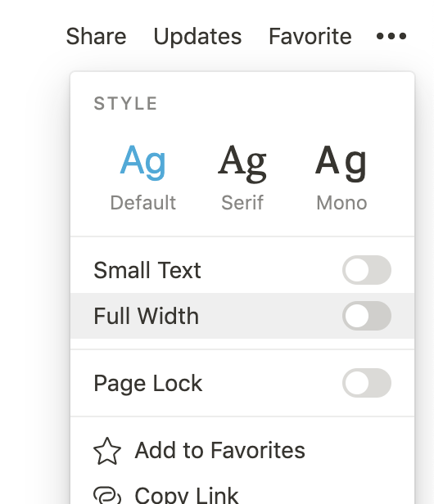Click the Default label under font style
This screenshot has height=504, width=434.
pyautogui.click(x=142, y=203)
